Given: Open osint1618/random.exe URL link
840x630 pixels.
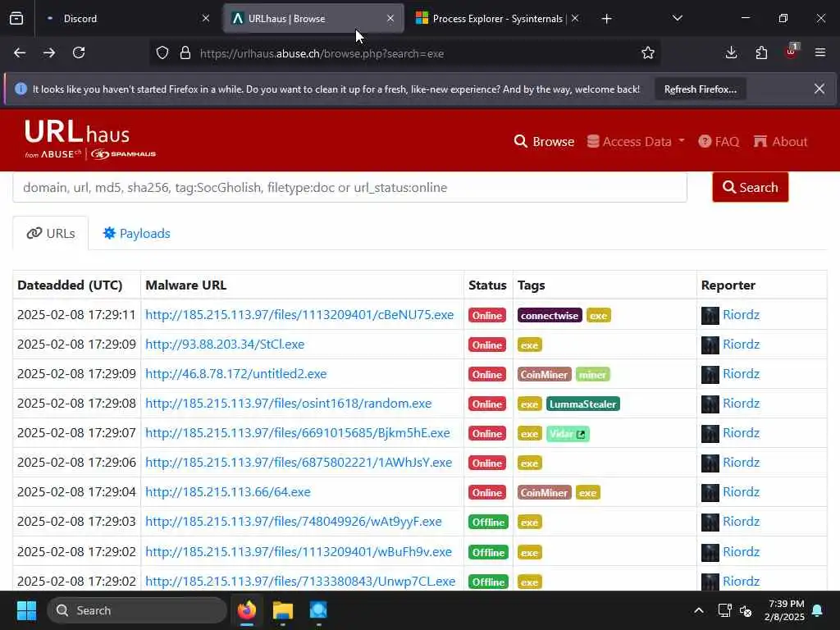Looking at the screenshot, I should (288, 404).
